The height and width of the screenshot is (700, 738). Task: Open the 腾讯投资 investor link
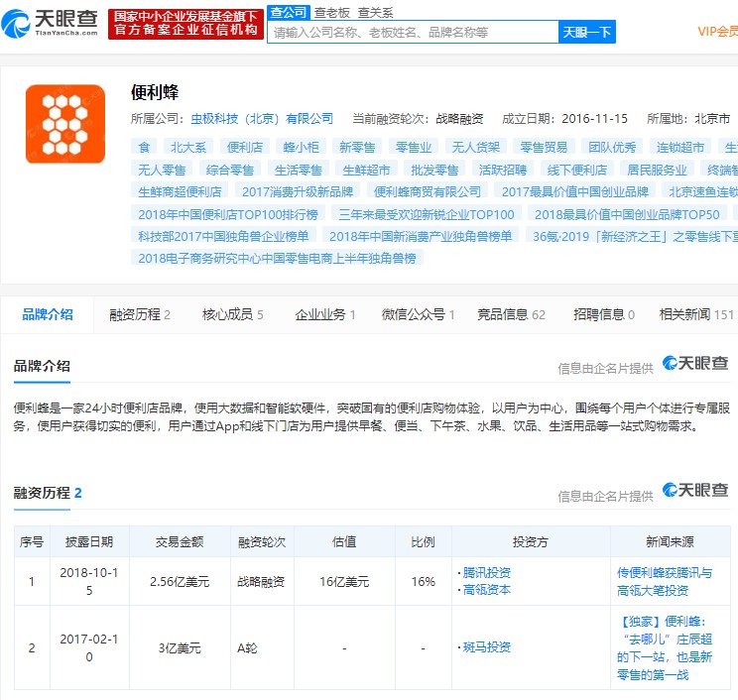coord(487,572)
